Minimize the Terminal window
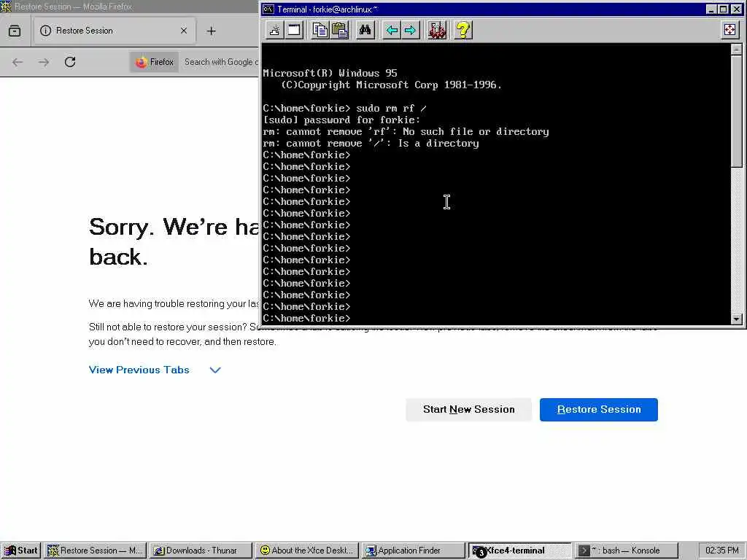 coord(711,9)
